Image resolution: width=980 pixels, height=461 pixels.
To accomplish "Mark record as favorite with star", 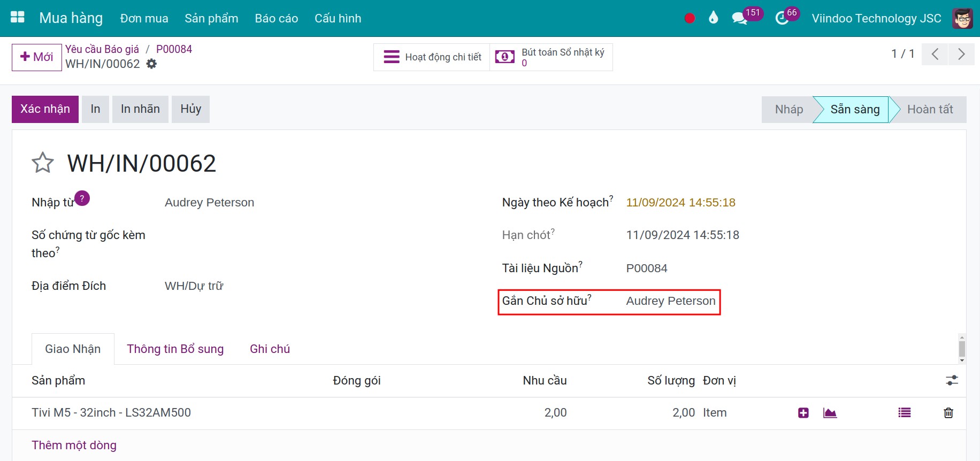I will pyautogui.click(x=43, y=163).
